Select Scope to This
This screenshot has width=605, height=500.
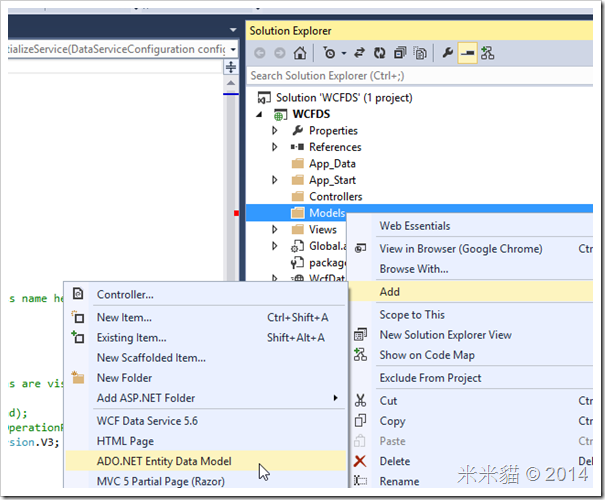(x=412, y=315)
